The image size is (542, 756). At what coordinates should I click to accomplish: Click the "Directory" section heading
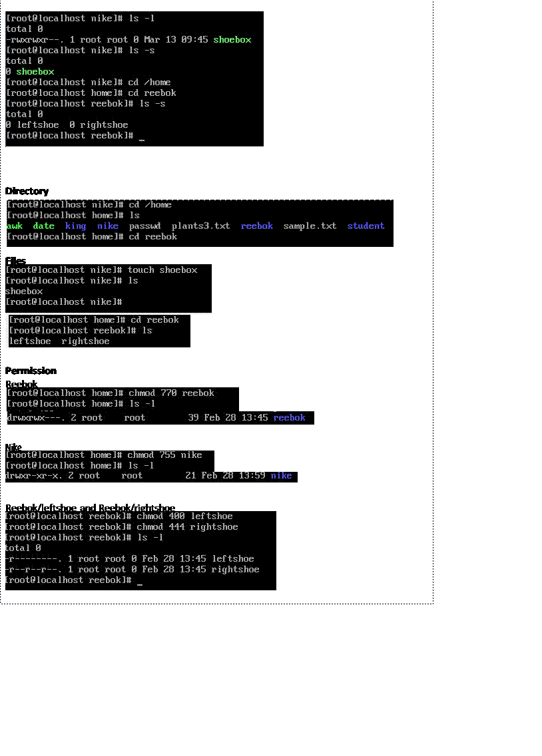click(27, 191)
